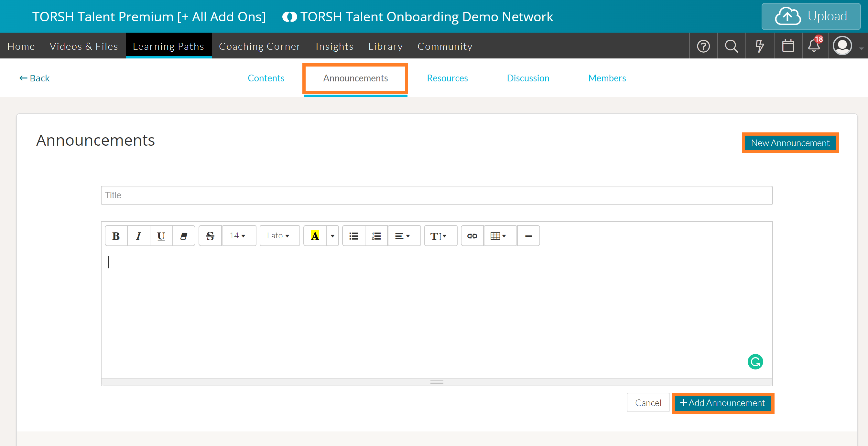Click the eraser clear formatting icon
The image size is (868, 446).
(x=184, y=236)
